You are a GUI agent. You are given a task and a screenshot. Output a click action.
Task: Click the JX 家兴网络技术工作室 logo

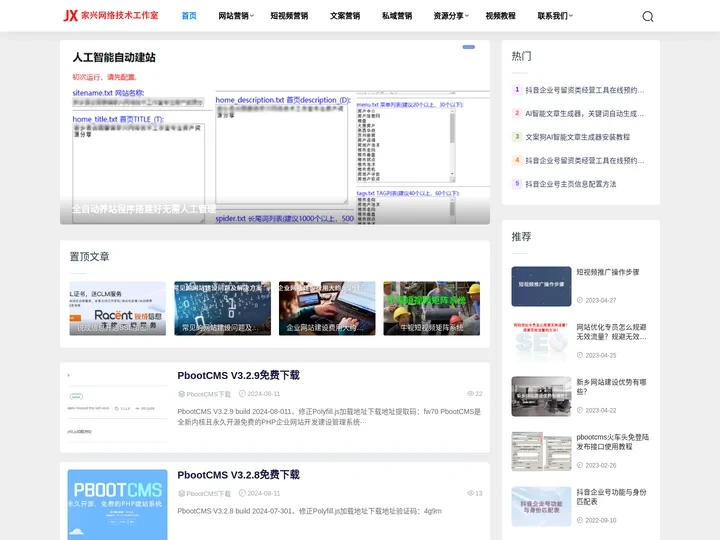(x=111, y=16)
